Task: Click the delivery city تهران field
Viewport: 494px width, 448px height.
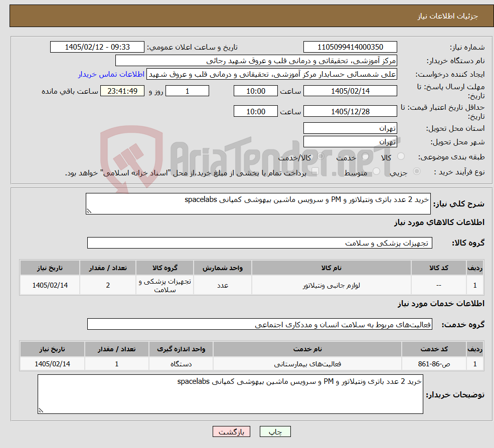Action: click(x=350, y=142)
